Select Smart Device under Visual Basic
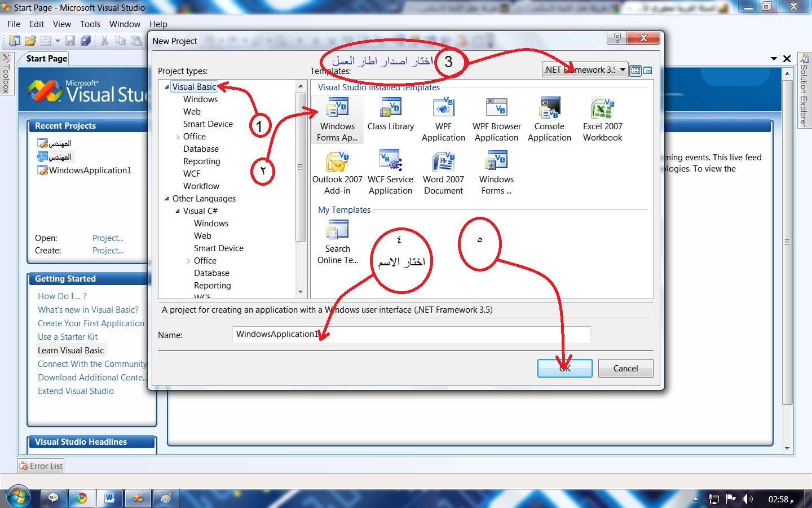 pyautogui.click(x=208, y=124)
